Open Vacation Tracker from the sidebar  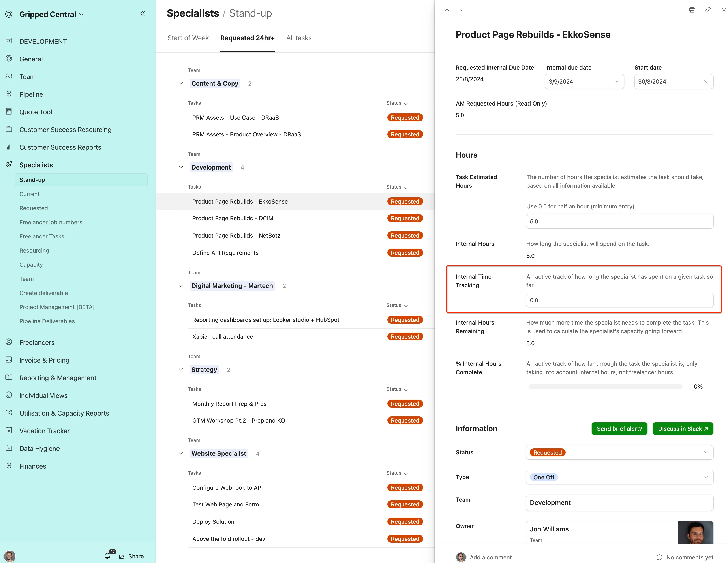click(44, 431)
